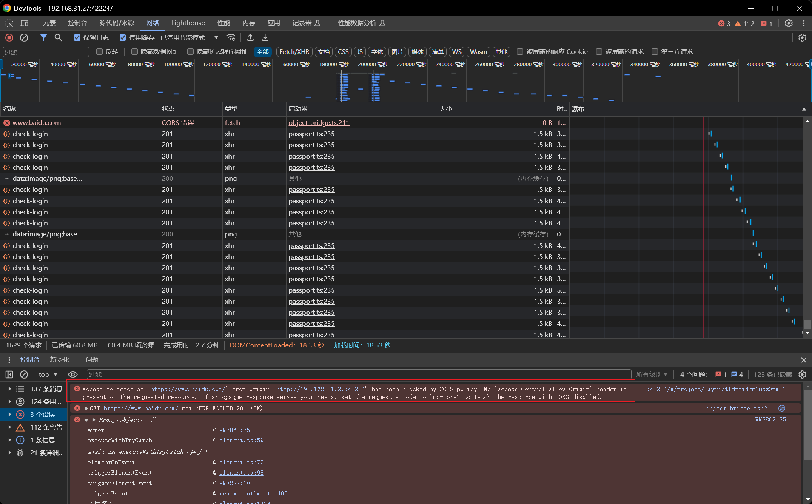
Task: Uncheck the 停用缓存 checkbox
Action: 123,38
